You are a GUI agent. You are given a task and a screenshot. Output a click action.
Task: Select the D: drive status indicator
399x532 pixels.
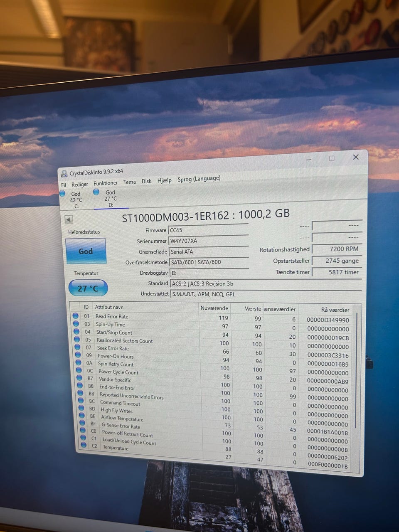click(x=106, y=198)
